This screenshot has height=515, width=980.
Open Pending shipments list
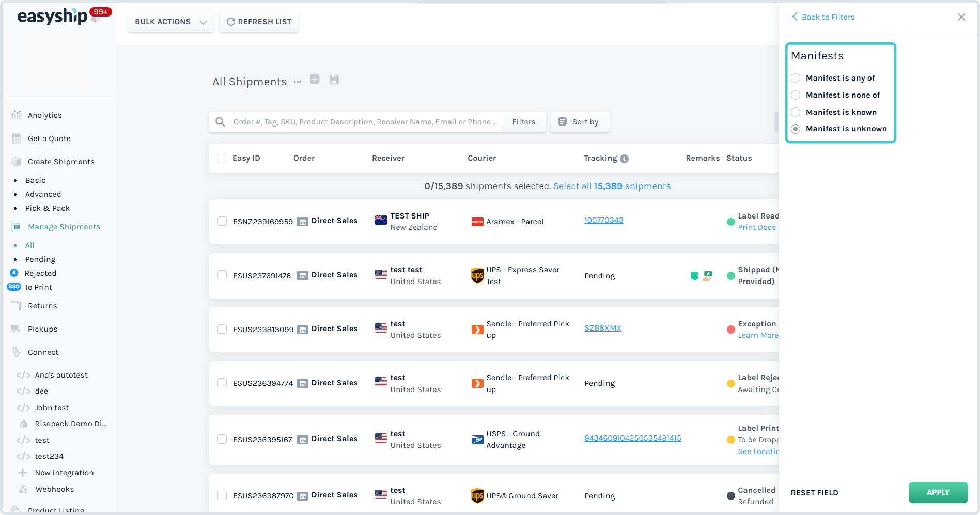coord(40,259)
